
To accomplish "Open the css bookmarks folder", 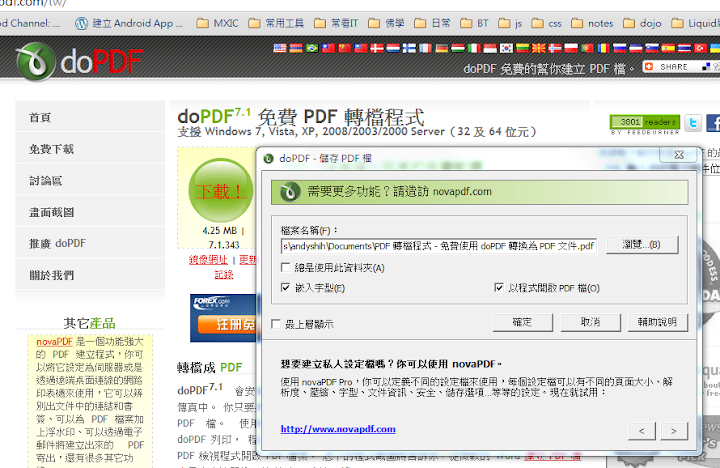I will [546, 23].
